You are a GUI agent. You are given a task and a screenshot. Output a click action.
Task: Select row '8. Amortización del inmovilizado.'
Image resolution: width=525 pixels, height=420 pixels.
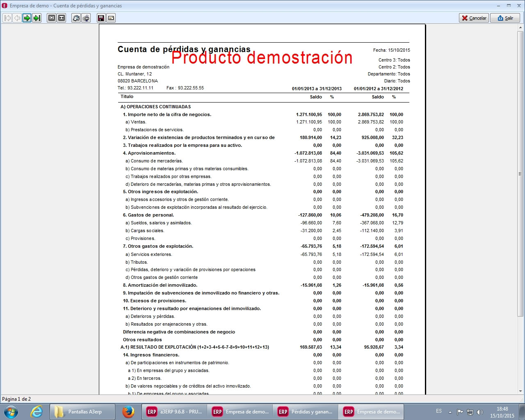263,285
